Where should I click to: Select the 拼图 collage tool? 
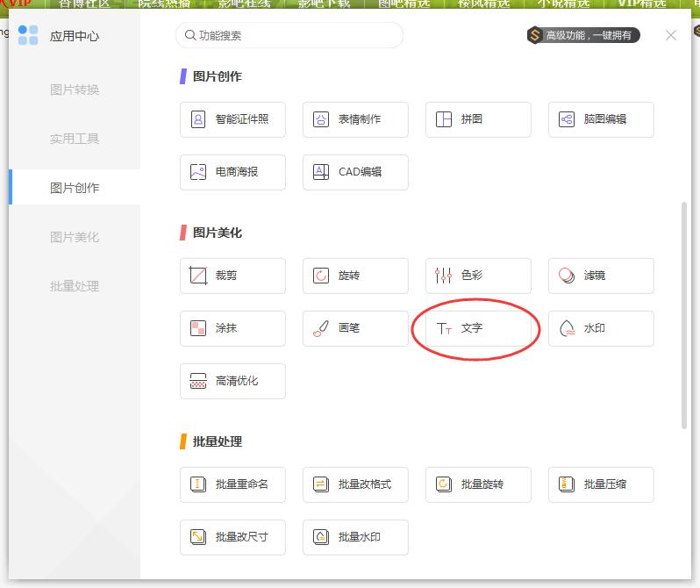point(478,119)
